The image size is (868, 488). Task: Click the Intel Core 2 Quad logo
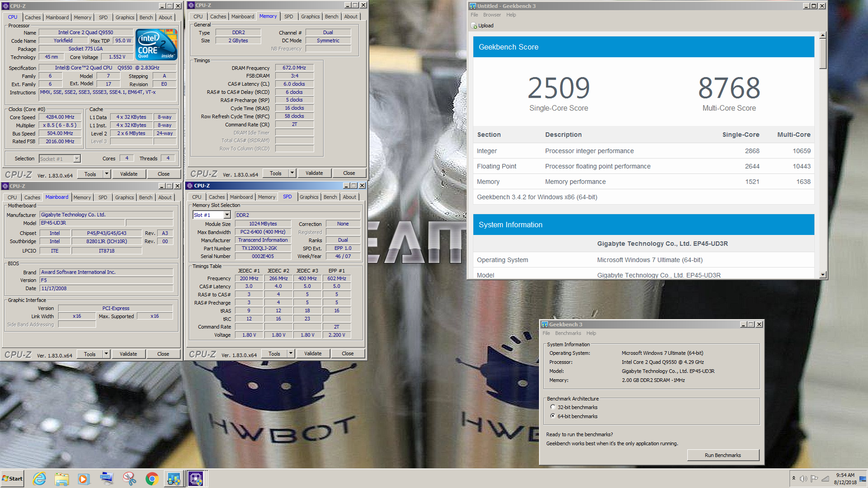156,45
